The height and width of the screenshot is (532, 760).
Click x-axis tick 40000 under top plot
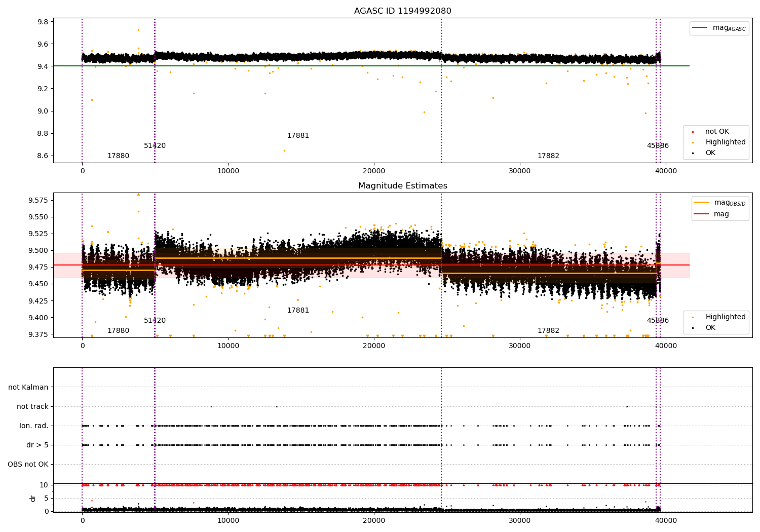[666, 171]
